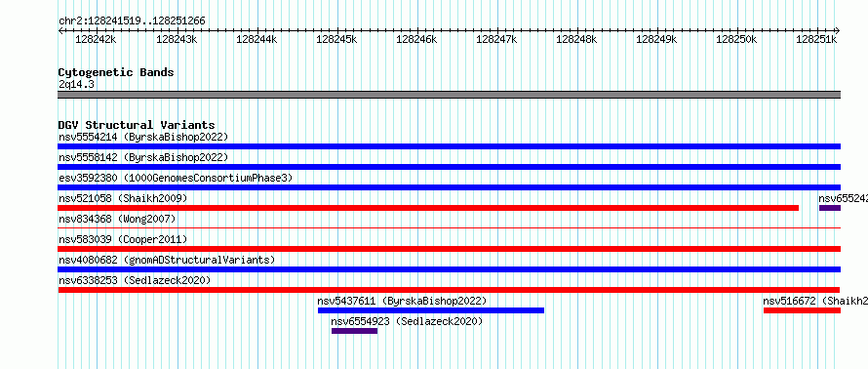Click the nsv6554923 (Sedlazeck2020) label
Screen dimensions: 868x369
[407, 321]
